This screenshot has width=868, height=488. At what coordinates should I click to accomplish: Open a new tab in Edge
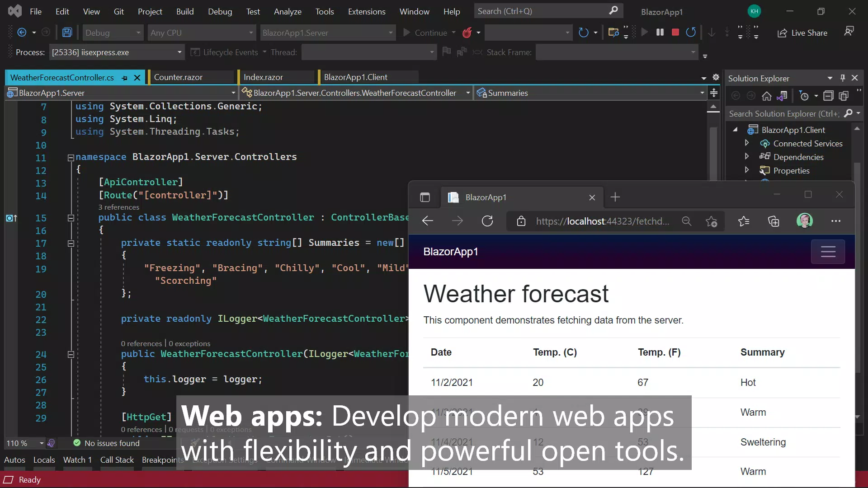click(615, 197)
